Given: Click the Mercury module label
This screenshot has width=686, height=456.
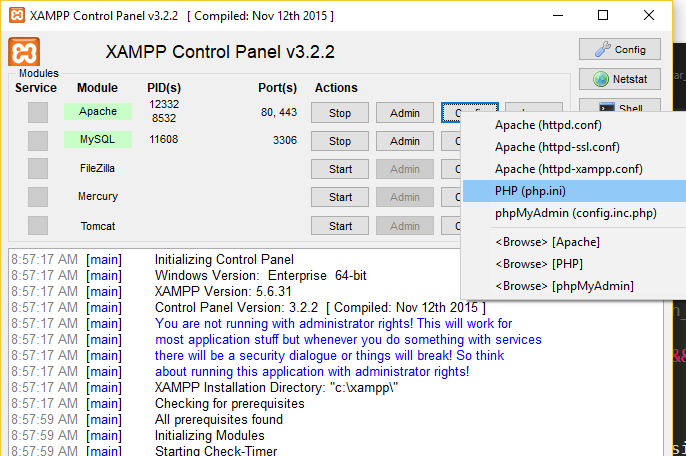Looking at the screenshot, I should coord(98,196).
